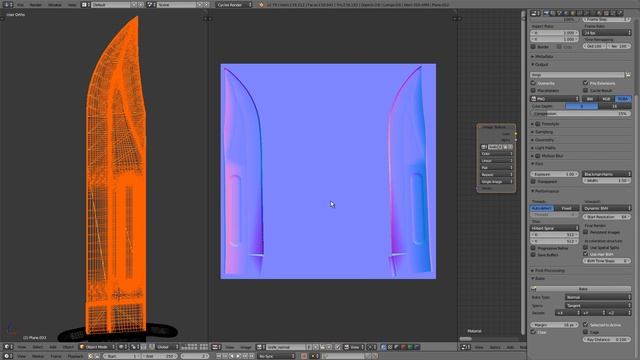Toggle the Transparent film checkbox
The image size is (640, 360).
click(533, 181)
